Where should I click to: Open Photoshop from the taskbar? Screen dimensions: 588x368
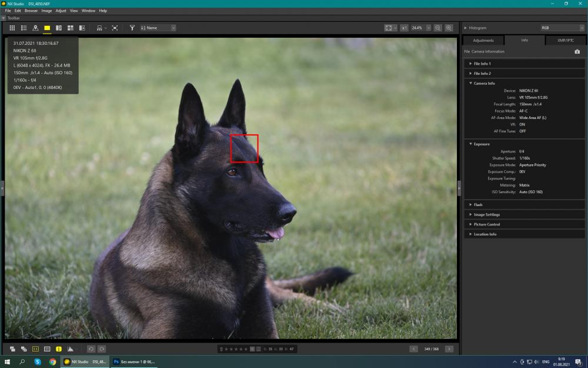134,362
